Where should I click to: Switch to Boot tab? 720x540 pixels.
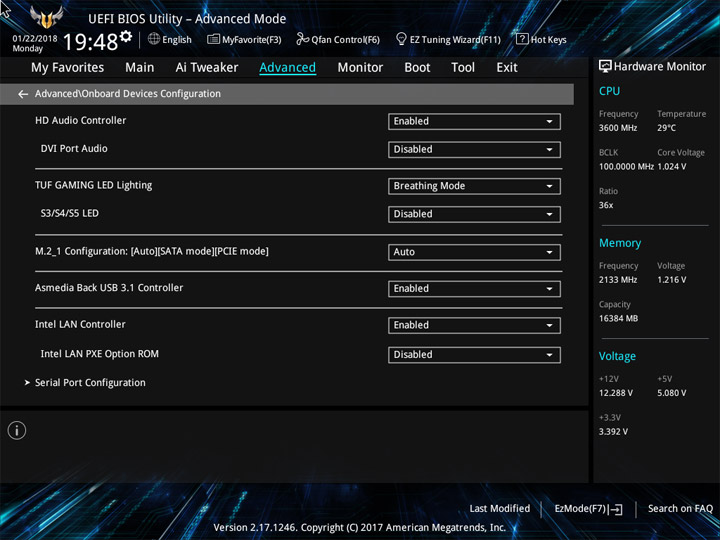(417, 68)
